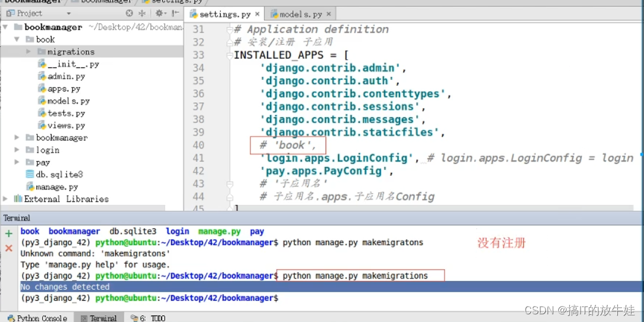Click the bookmanager breadcrumb in the navigation bar
Image resolution: width=644 pixels, height=322 pixels.
33,1
